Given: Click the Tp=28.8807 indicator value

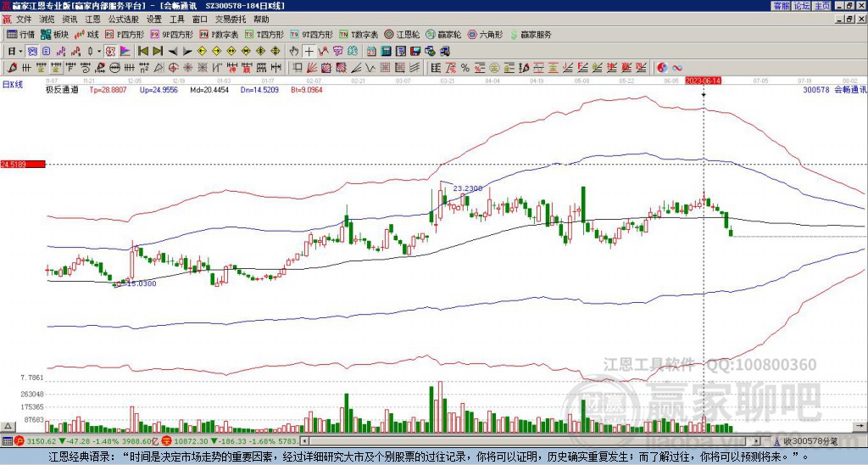Looking at the screenshot, I should pos(108,90).
